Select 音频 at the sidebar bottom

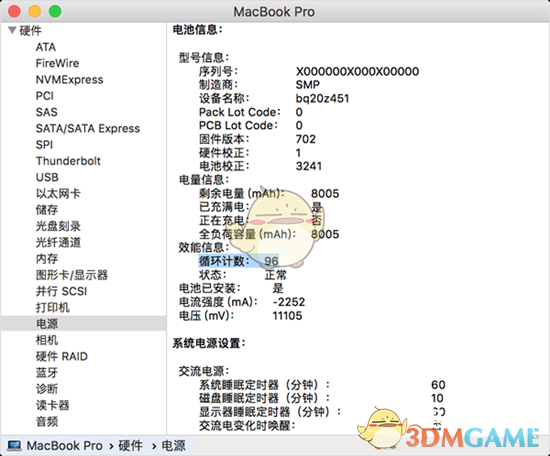tap(47, 421)
